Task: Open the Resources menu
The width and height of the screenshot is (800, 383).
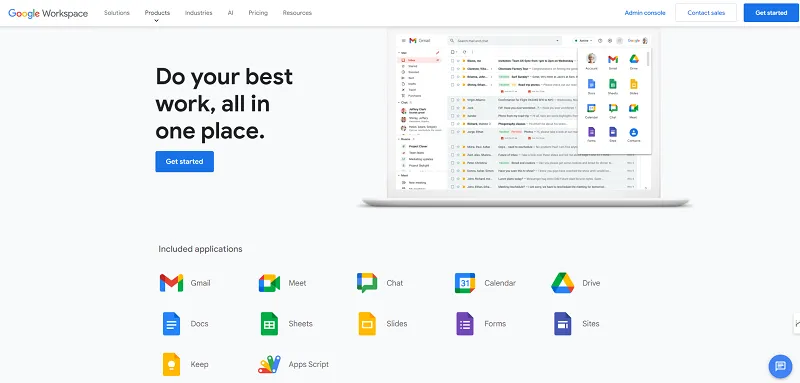Action: coord(297,13)
